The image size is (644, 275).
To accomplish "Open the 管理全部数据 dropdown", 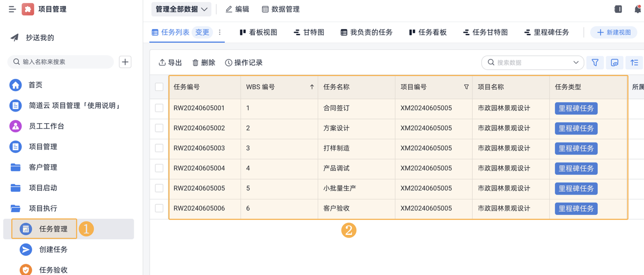I will 181,9.
